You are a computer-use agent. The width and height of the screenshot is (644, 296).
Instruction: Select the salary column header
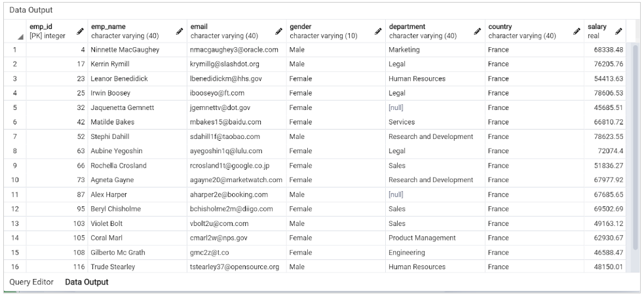click(x=605, y=31)
